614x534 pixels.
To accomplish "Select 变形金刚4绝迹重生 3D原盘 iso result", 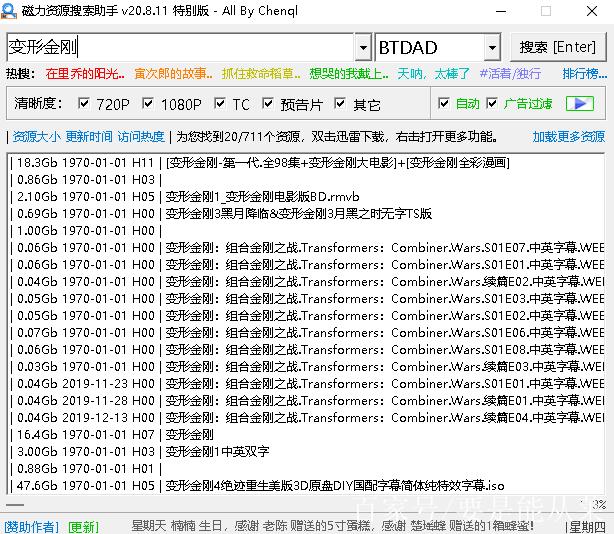I will 305,486.
